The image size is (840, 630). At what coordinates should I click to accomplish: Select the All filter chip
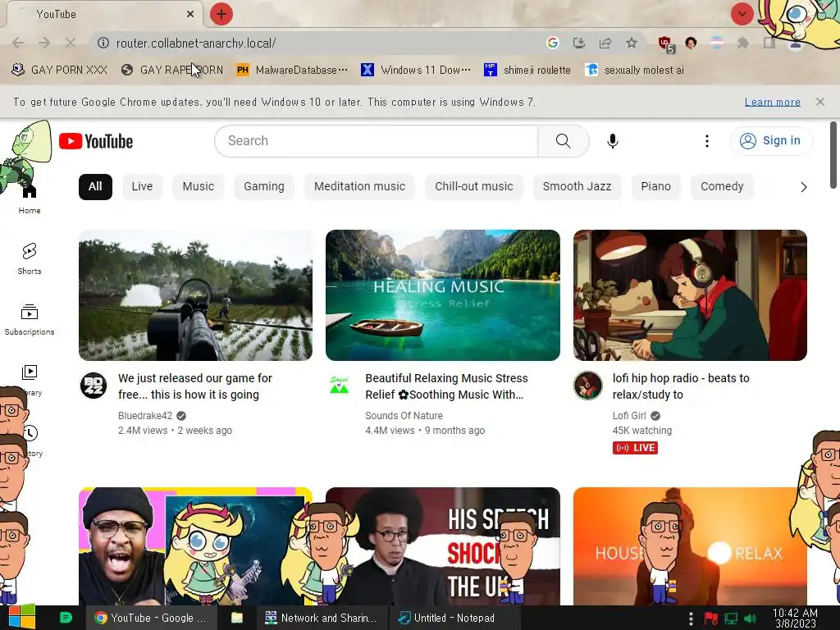point(95,186)
